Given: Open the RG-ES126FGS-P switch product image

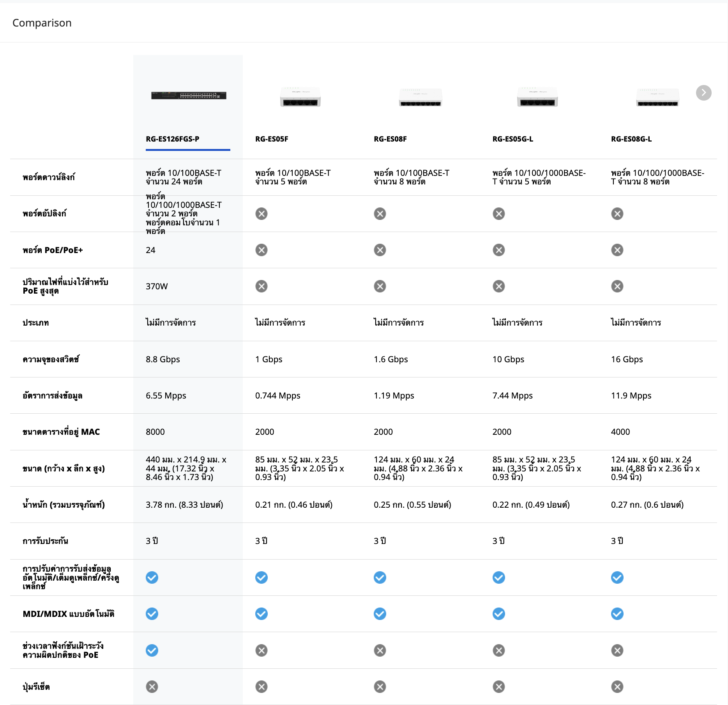Looking at the screenshot, I should click(189, 96).
